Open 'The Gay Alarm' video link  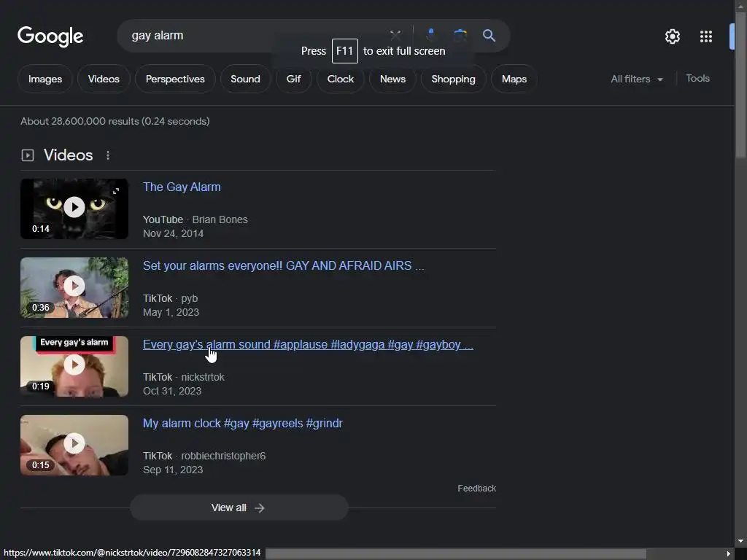pyautogui.click(x=182, y=187)
